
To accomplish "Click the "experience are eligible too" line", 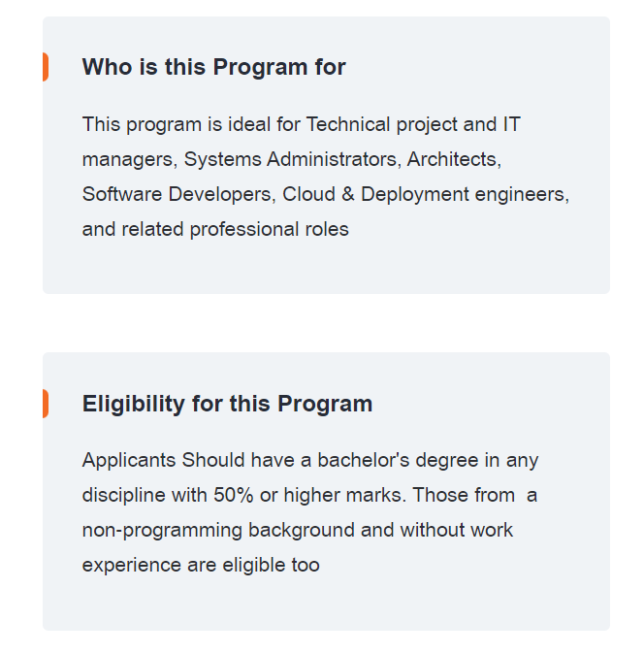I will [201, 565].
